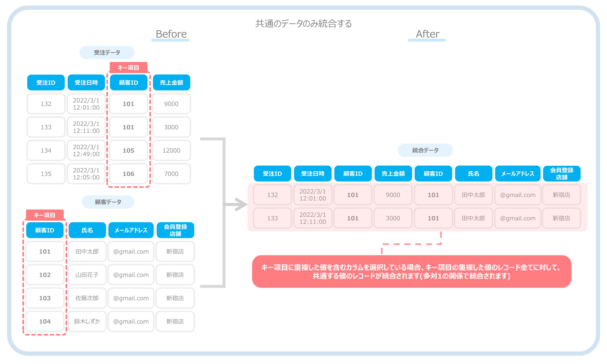Select 田中太郎 in the 統合データ 133 row
Screen dimensions: 607x364
click(x=474, y=218)
